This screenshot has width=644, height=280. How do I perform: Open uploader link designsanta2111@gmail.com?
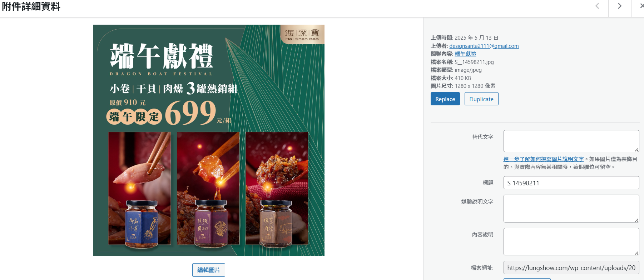484,46
